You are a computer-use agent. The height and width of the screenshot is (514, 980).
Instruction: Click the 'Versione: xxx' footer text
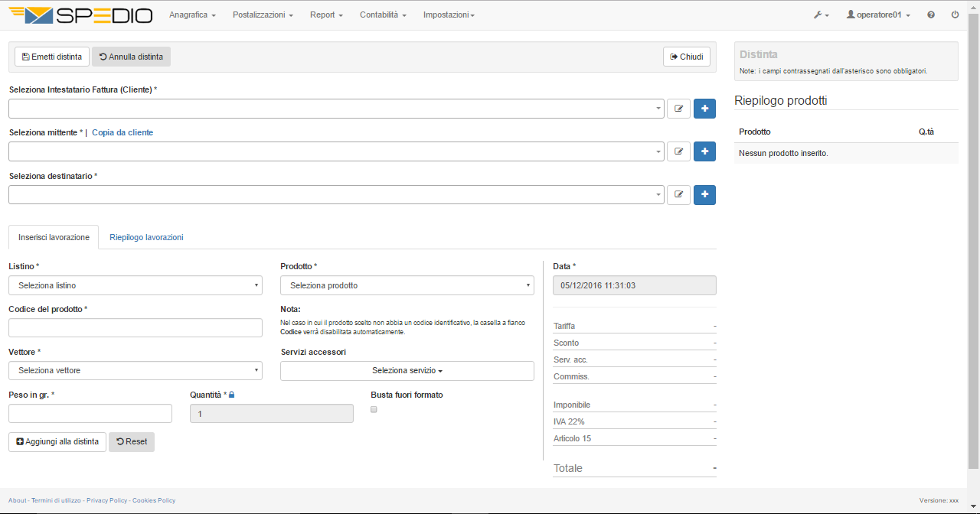point(939,500)
